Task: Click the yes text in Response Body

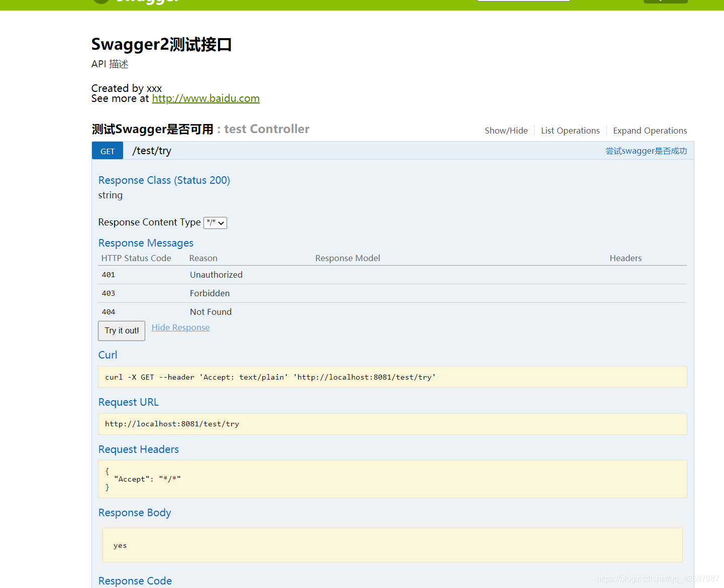Action: coord(120,545)
